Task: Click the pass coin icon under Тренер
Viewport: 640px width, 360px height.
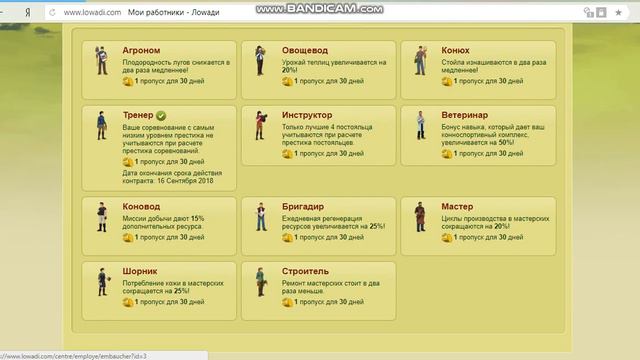Action: (128, 162)
